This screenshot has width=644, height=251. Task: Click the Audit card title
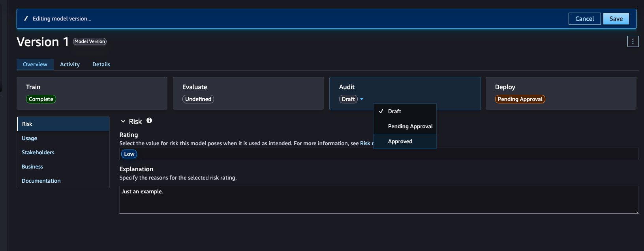[347, 87]
